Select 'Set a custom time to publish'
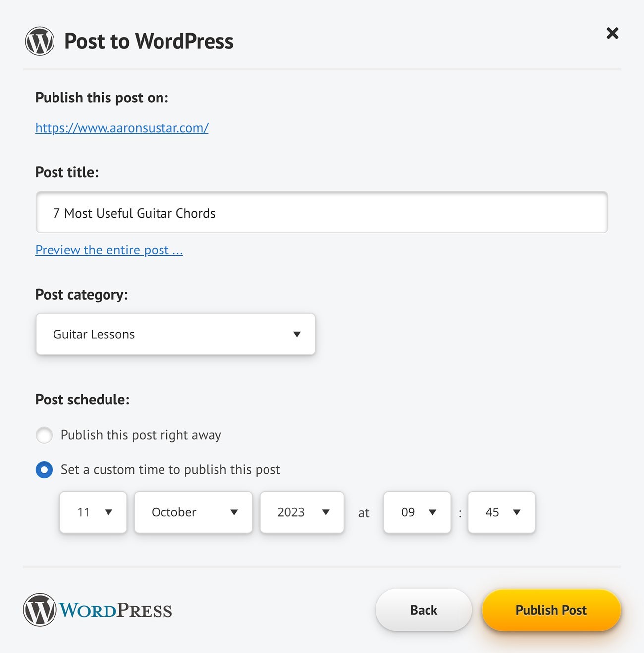The image size is (644, 653). (x=44, y=470)
